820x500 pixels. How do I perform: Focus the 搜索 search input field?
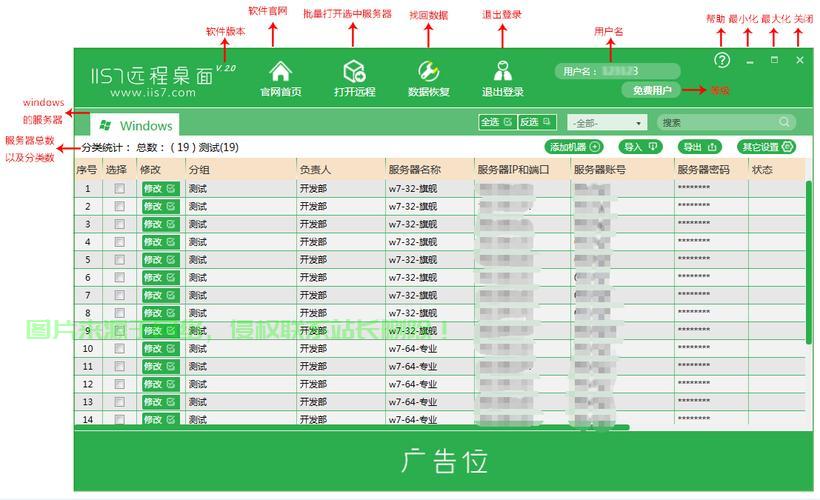[718, 122]
